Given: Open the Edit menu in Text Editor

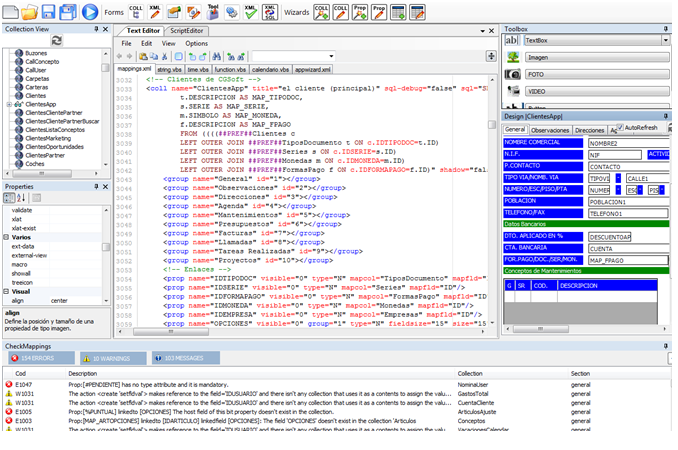Looking at the screenshot, I should tap(147, 44).
